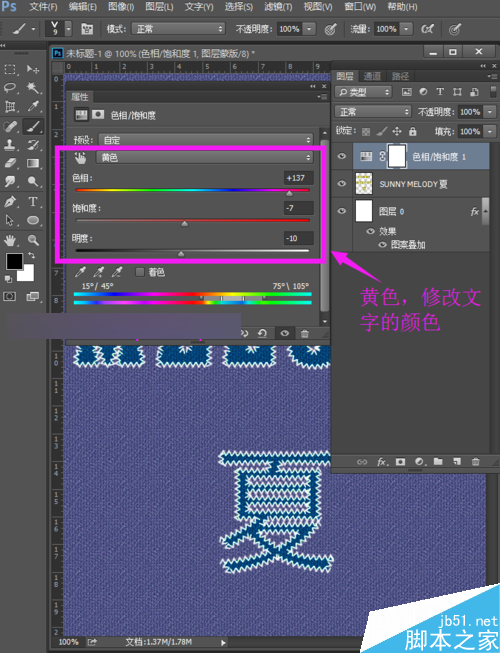This screenshot has width=500, height=653.
Task: Select the Smudge tool
Action: 10,181
